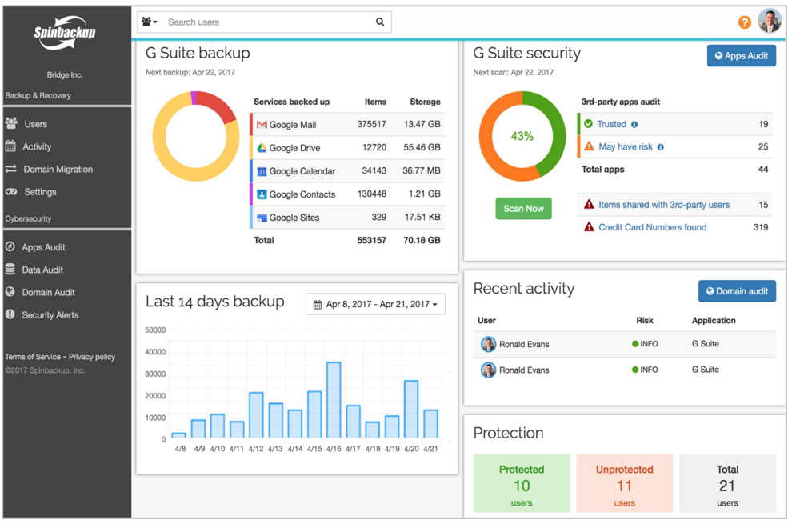Click the blue Domain audit button

coord(737,291)
